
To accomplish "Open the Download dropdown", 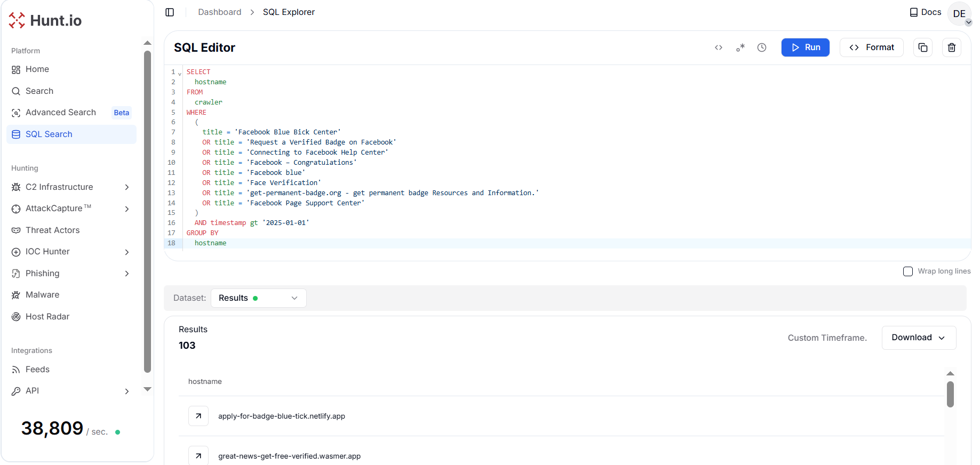I will (919, 338).
